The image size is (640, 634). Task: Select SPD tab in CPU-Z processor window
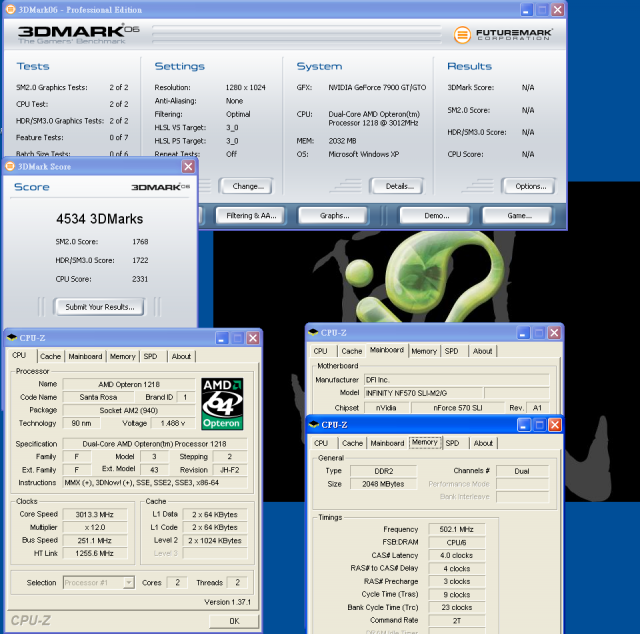pos(151,356)
